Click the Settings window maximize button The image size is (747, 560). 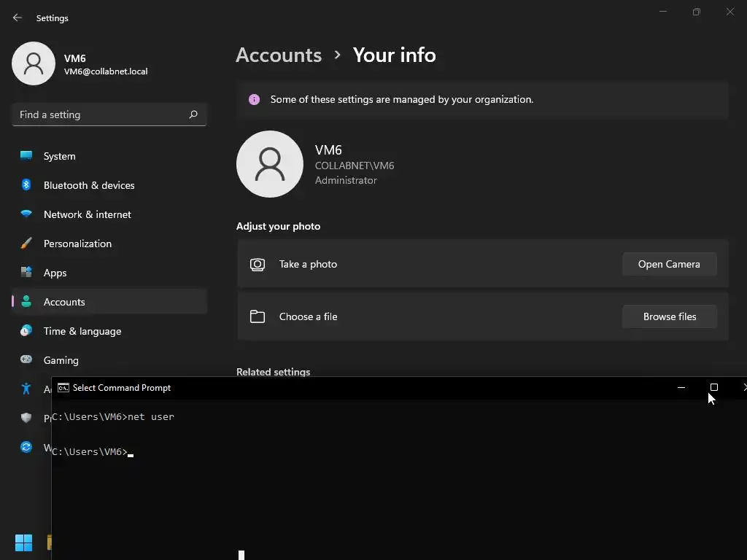pyautogui.click(x=697, y=12)
